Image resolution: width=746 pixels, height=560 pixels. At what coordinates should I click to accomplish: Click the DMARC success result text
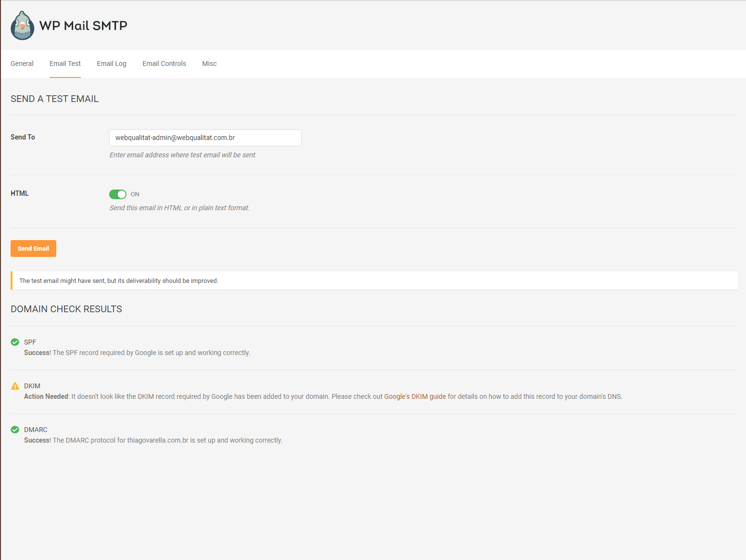tap(153, 440)
